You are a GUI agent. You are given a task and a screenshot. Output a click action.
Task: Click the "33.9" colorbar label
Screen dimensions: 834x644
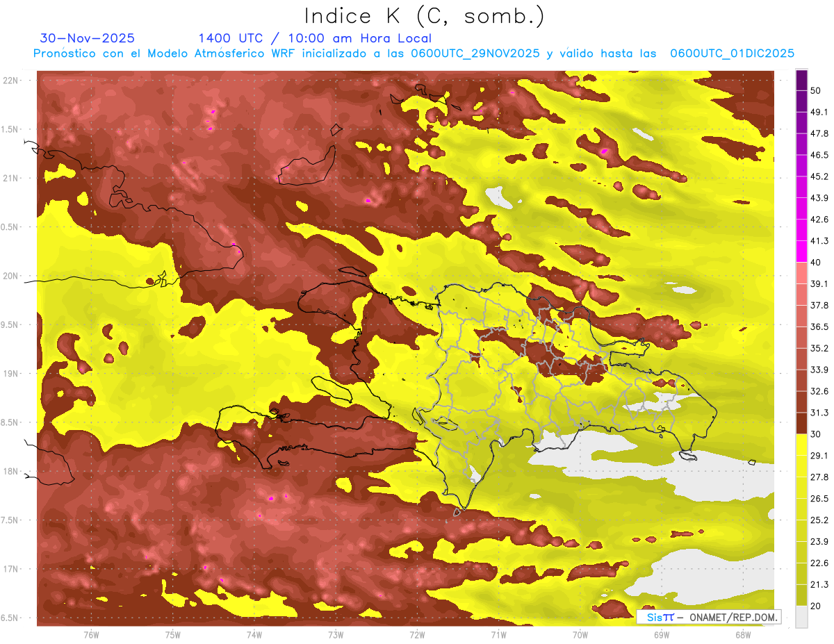click(x=819, y=370)
